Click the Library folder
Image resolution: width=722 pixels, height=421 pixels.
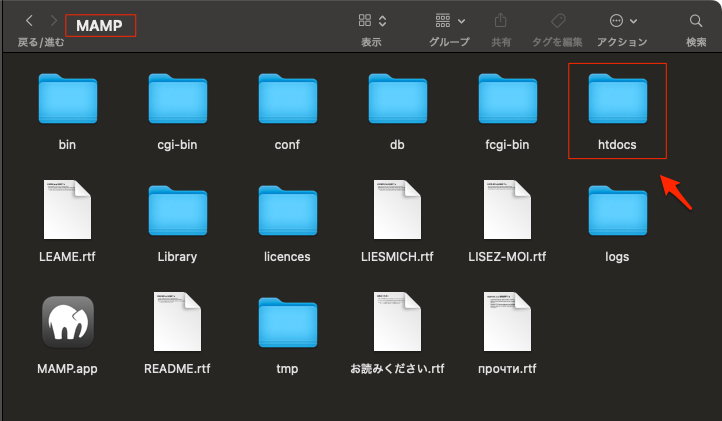177,212
